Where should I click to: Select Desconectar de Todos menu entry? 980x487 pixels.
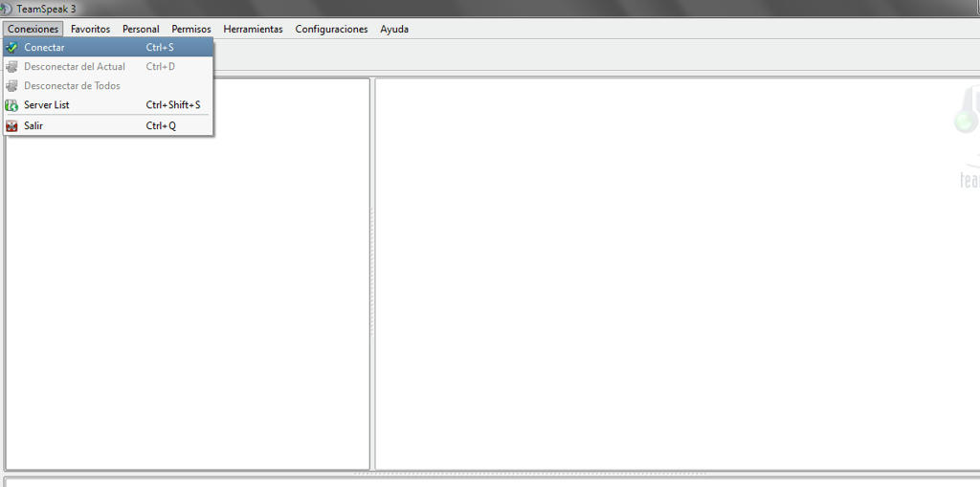point(108,86)
